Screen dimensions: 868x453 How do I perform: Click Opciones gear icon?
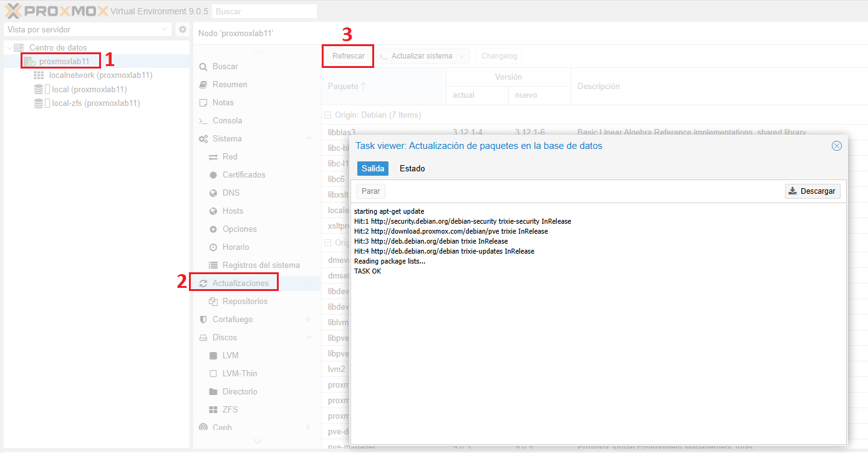[213, 229]
